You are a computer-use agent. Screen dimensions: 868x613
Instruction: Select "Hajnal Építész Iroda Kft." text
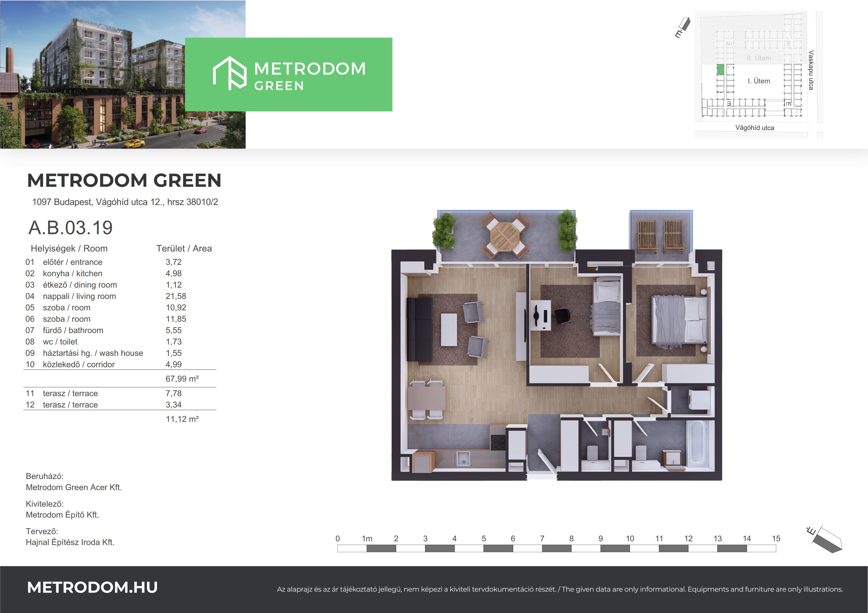click(x=70, y=542)
